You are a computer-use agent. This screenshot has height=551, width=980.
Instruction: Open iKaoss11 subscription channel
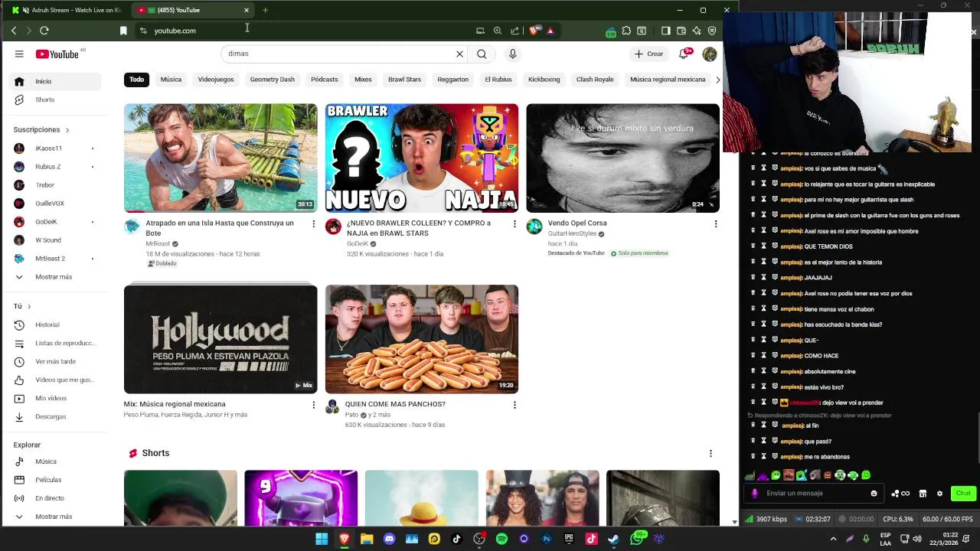pos(54,148)
